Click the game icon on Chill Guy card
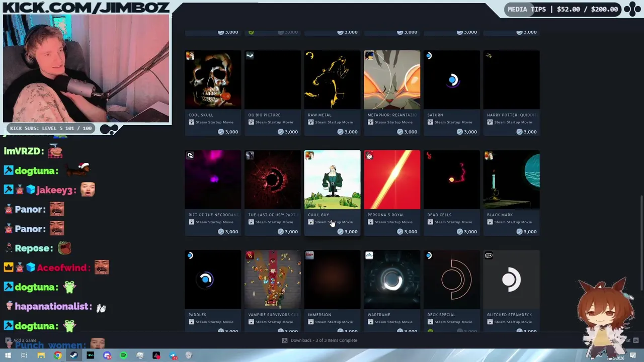 tap(309, 156)
